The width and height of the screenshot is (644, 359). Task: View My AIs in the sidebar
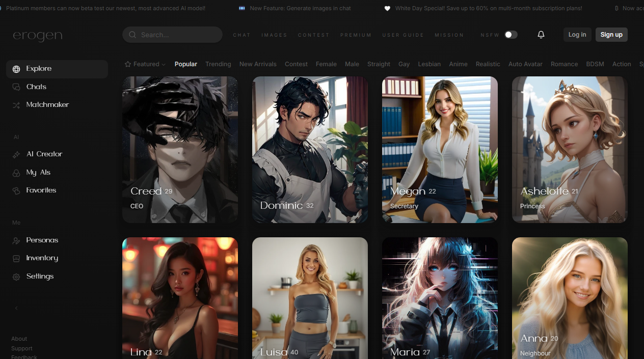click(x=38, y=172)
